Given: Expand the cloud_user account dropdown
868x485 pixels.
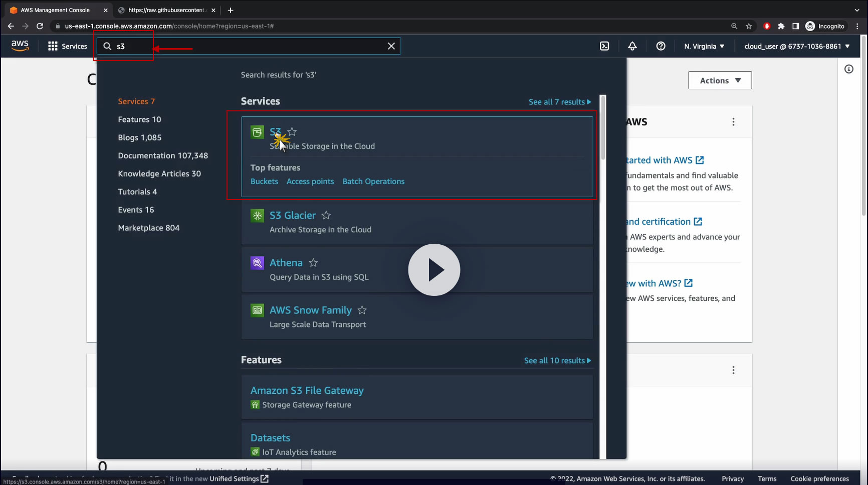Looking at the screenshot, I should point(797,46).
